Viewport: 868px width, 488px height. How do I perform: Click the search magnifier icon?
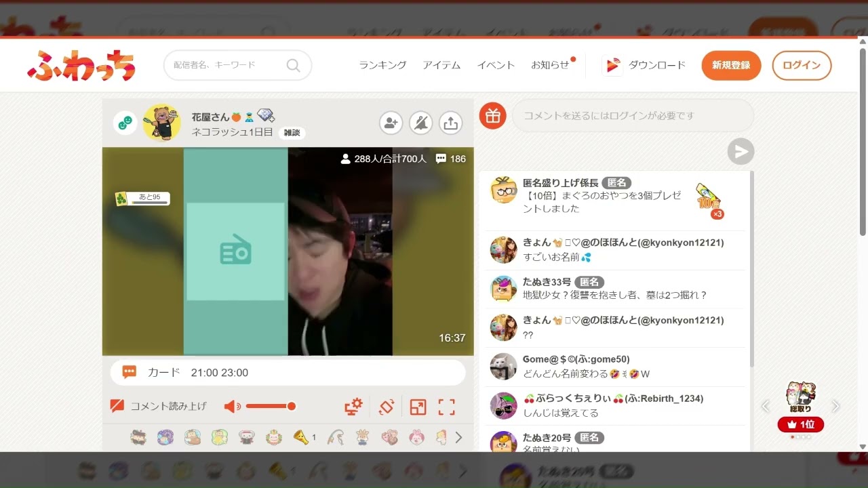coord(293,65)
